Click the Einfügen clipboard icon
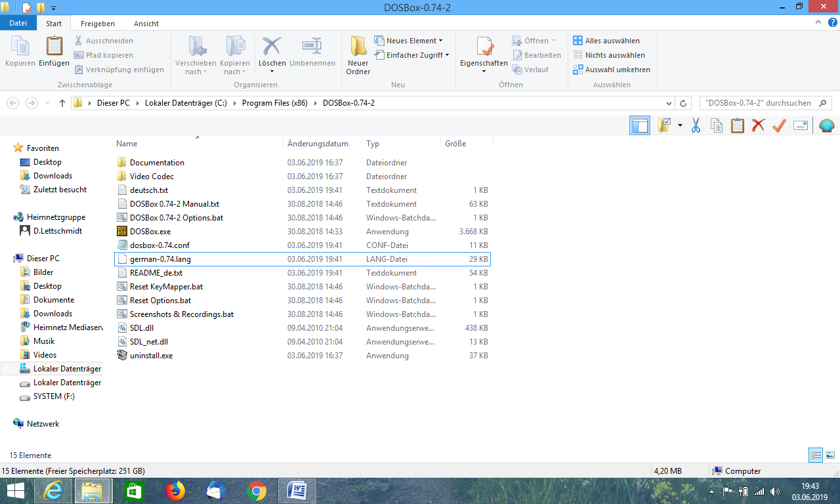The height and width of the screenshot is (504, 840). [54, 47]
